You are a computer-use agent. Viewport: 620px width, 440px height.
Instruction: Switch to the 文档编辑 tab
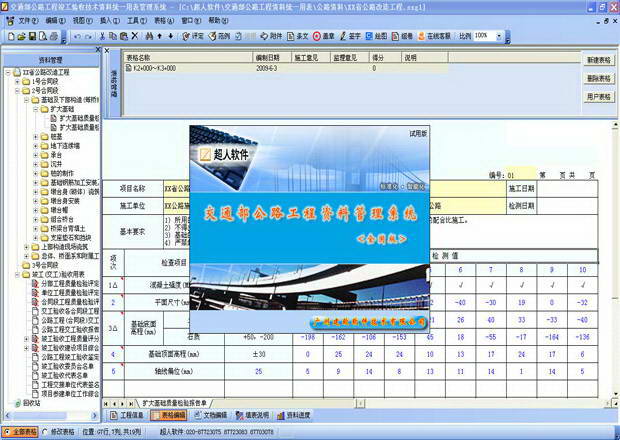(x=211, y=415)
